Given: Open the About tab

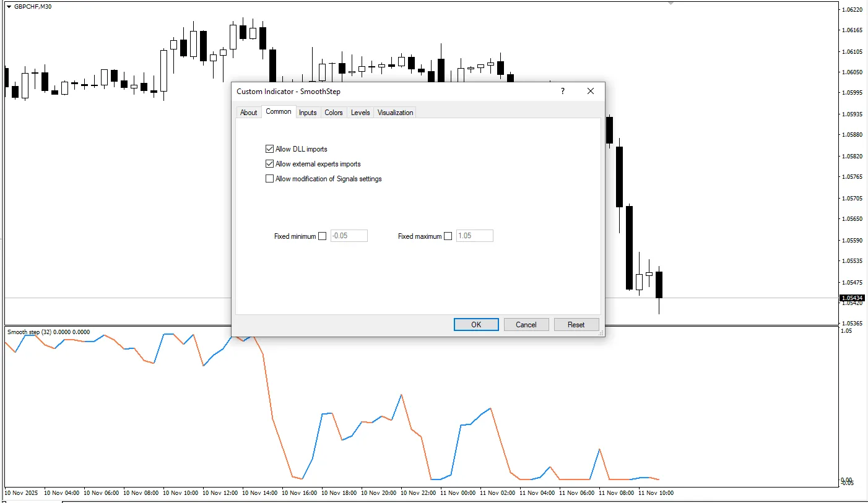Looking at the screenshot, I should (248, 113).
